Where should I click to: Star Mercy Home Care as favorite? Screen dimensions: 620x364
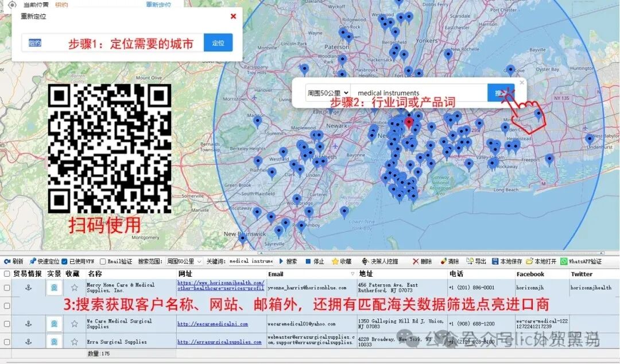pyautogui.click(x=73, y=287)
